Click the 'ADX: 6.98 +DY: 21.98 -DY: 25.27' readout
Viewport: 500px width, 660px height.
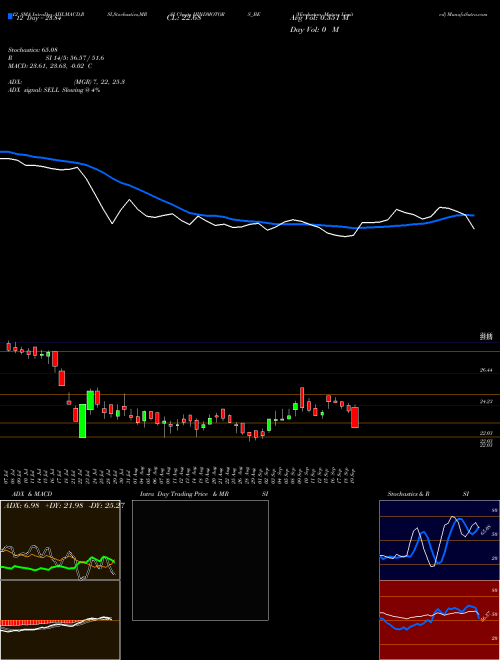pyautogui.click(x=64, y=505)
